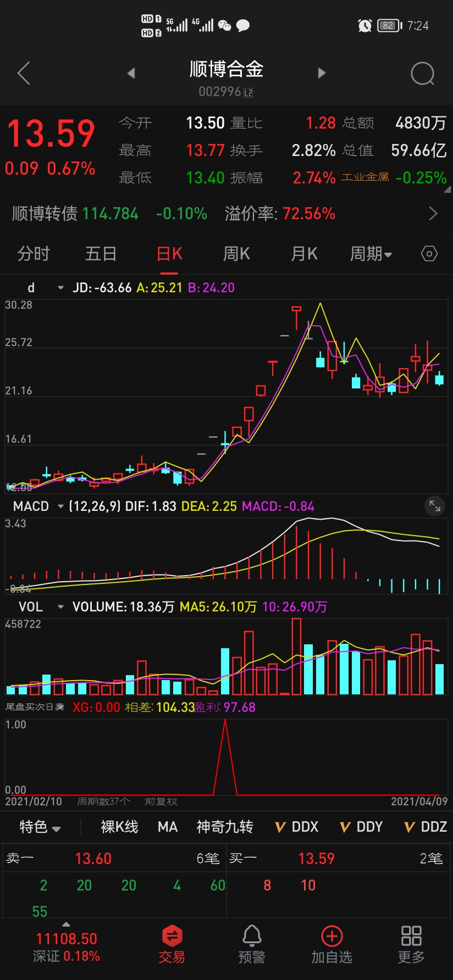
Task: Enable the 裸K线 chart mode
Action: [x=119, y=827]
